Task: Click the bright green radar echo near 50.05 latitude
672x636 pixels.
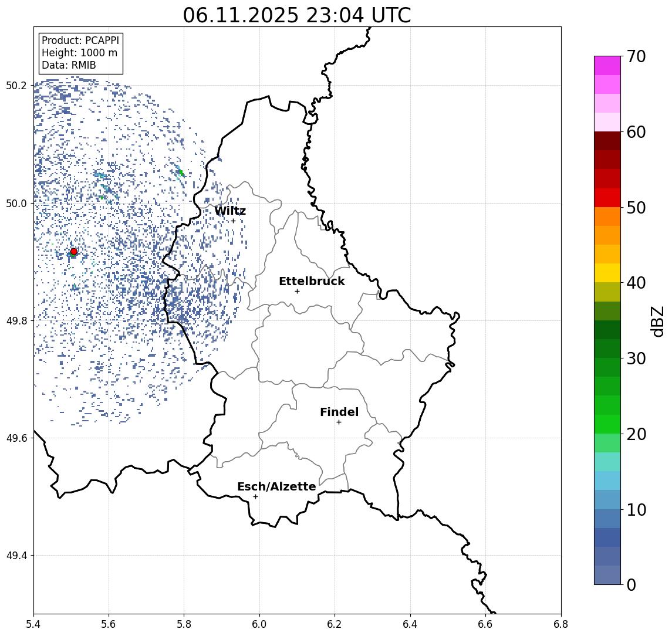Action: tap(181, 172)
